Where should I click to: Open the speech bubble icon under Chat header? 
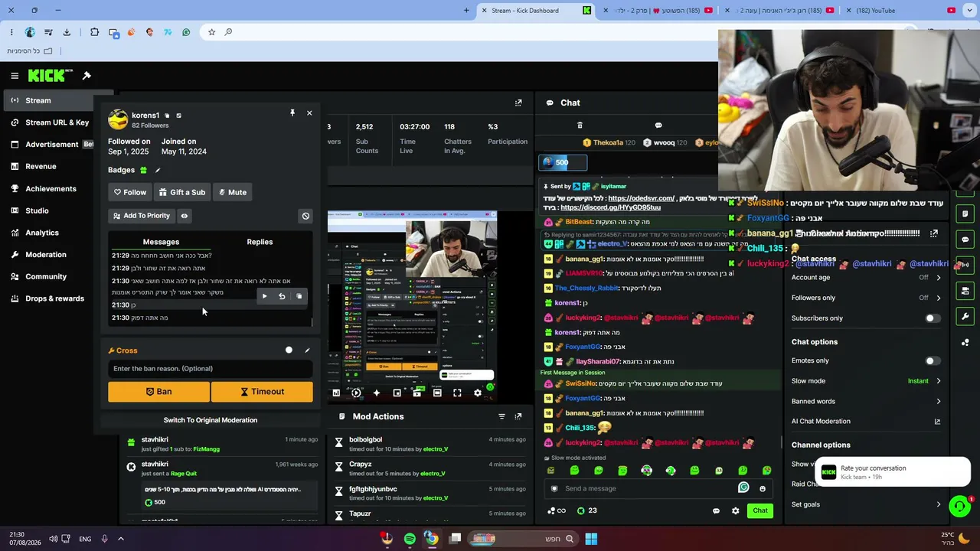pos(658,126)
